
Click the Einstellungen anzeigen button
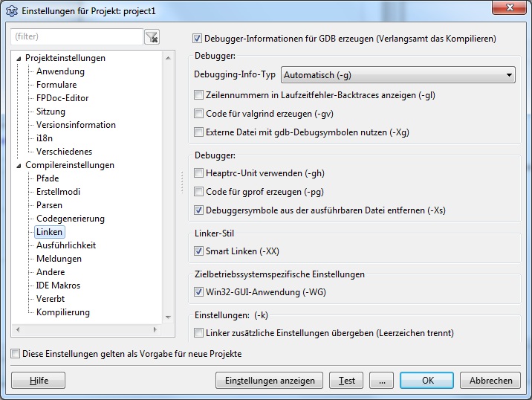tap(269, 381)
